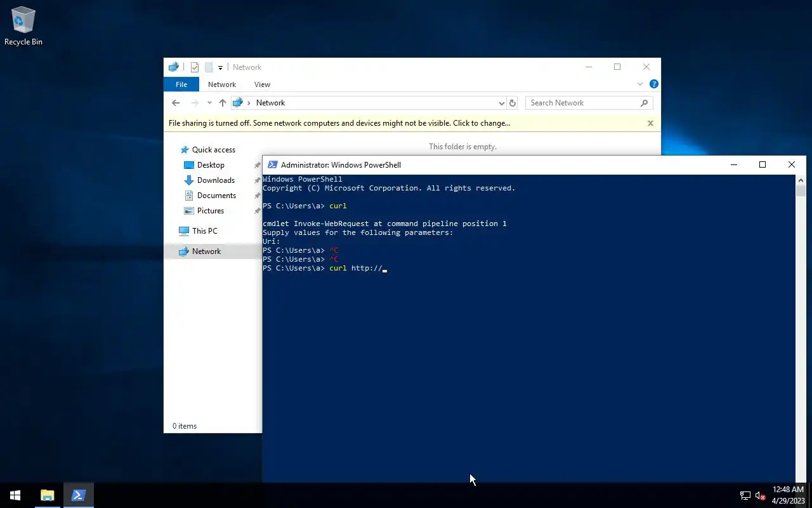
Task: Click the search magnifier icon
Action: [x=645, y=103]
